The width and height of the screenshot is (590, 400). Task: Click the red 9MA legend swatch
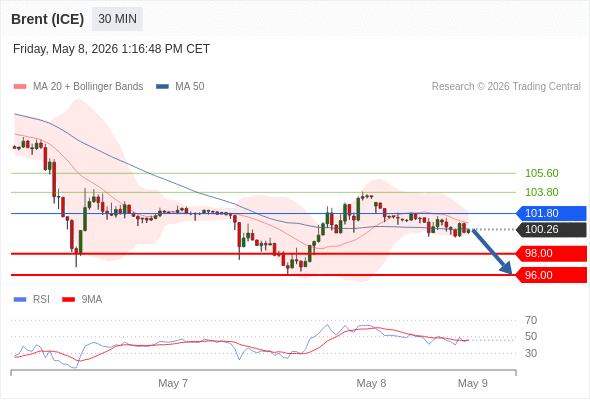point(68,300)
